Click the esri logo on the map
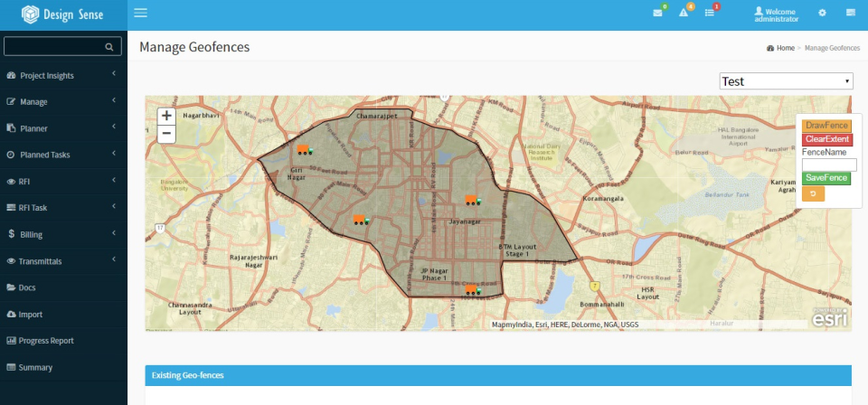 click(829, 317)
